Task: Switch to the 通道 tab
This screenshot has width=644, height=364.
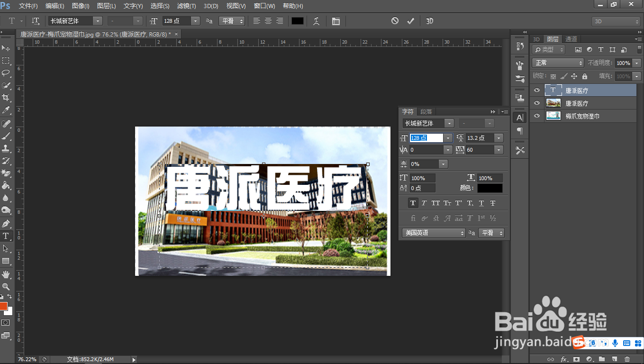Action: coord(571,39)
